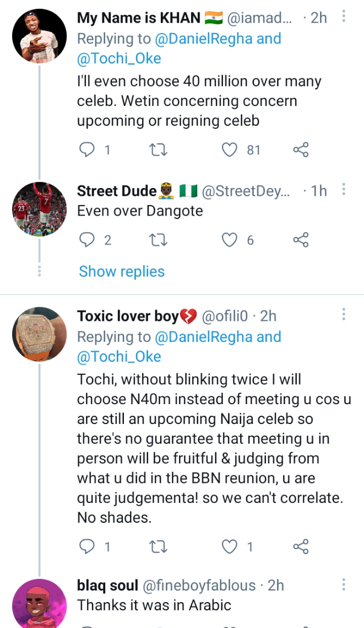Share Street Dude's Dangote tweet
The width and height of the screenshot is (364, 628).
click(x=301, y=240)
